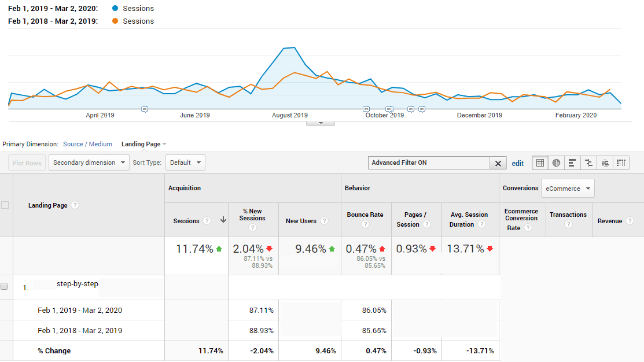Tick the checkbox for the step-by-step row
The width and height of the screenshot is (644, 362).
click(5, 286)
